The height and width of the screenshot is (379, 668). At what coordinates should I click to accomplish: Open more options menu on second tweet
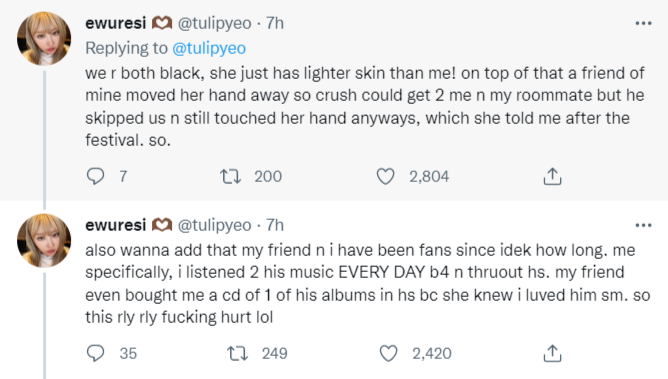tap(643, 225)
